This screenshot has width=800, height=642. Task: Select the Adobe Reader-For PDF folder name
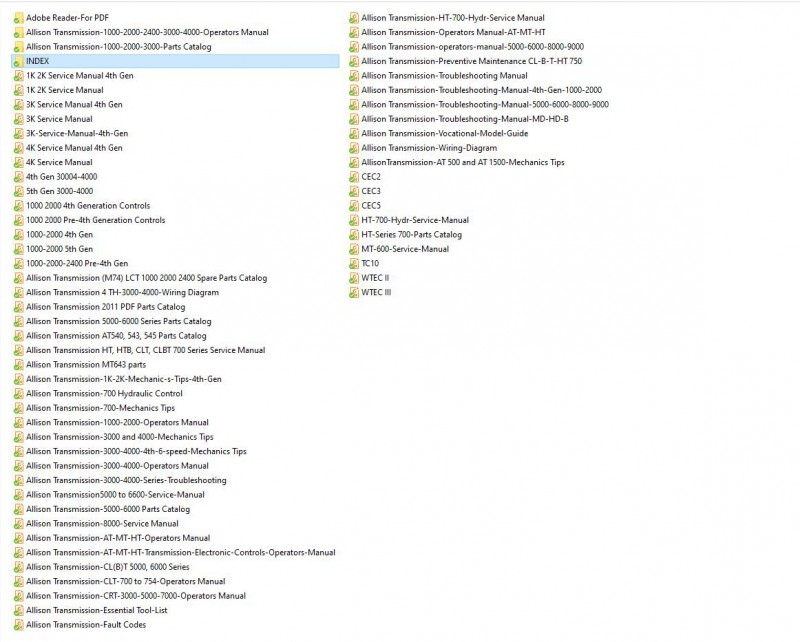pos(67,18)
